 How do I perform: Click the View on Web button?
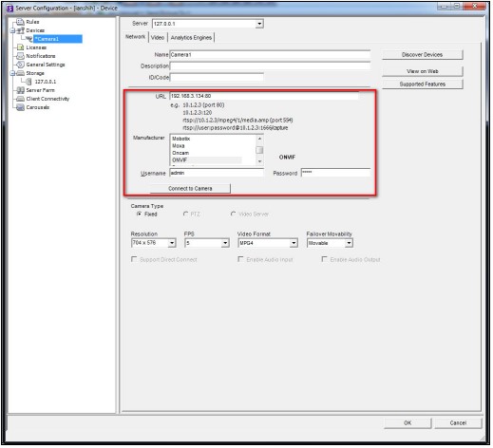coord(422,71)
